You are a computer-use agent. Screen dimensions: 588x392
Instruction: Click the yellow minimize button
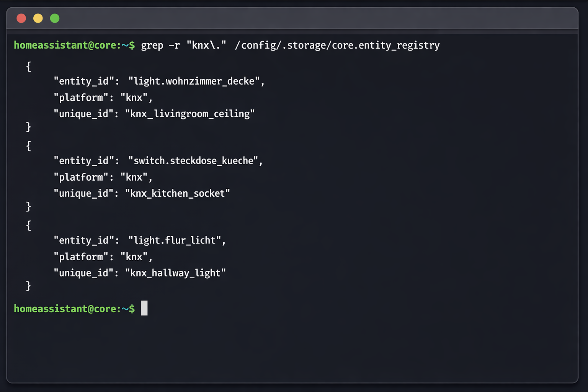click(x=38, y=18)
